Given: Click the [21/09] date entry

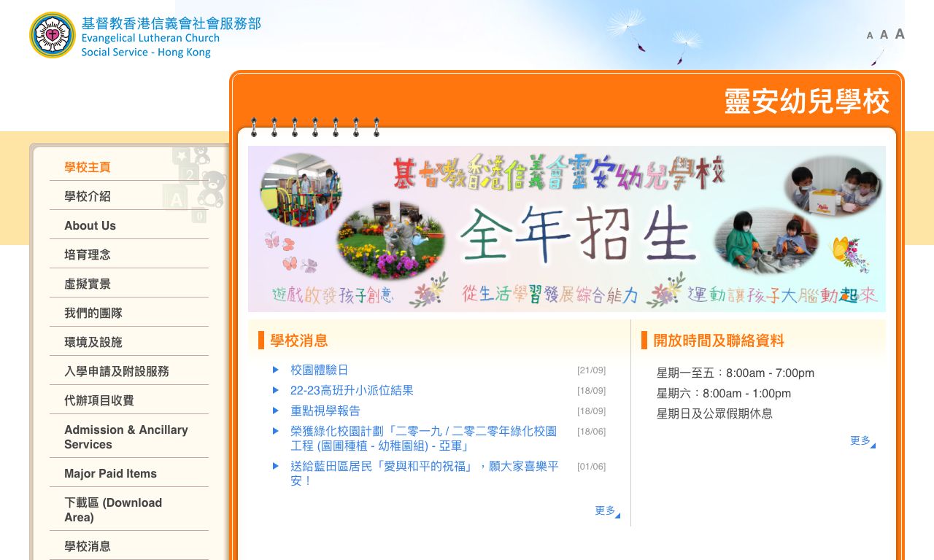Looking at the screenshot, I should point(591,370).
